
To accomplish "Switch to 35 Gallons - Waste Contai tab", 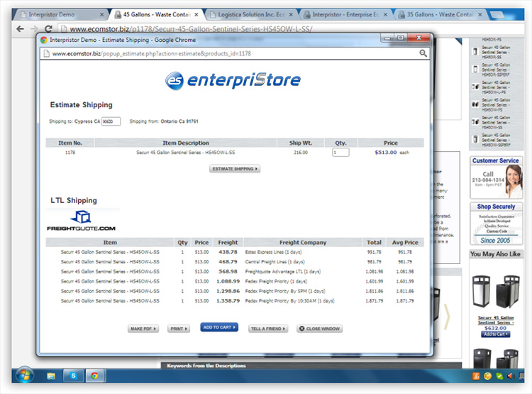I will 439,15.
